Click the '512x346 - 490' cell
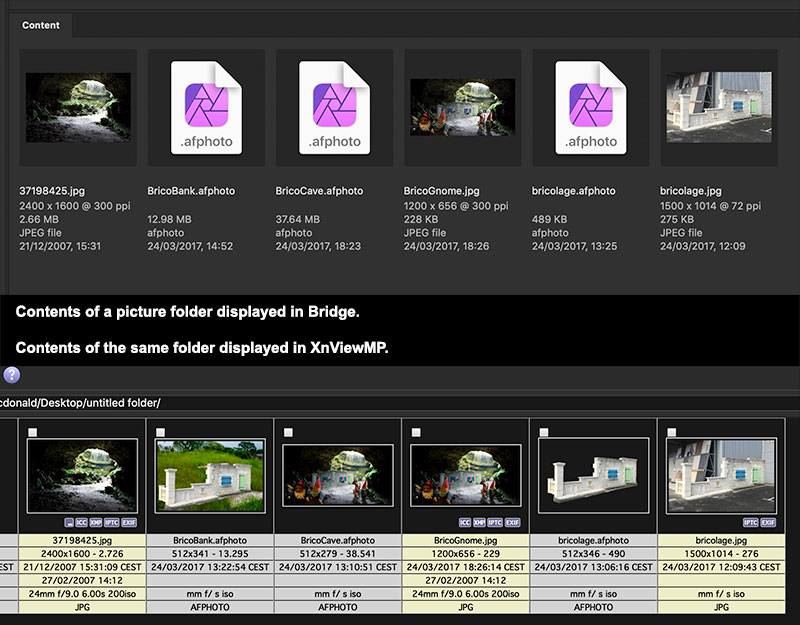Screen dimensions: 800x625 pyautogui.click(x=594, y=554)
